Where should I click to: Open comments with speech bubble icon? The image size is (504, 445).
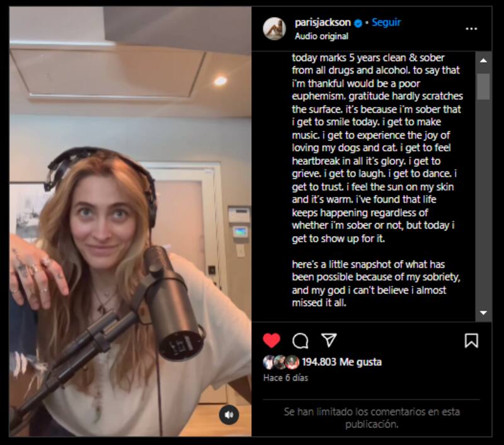tap(301, 341)
